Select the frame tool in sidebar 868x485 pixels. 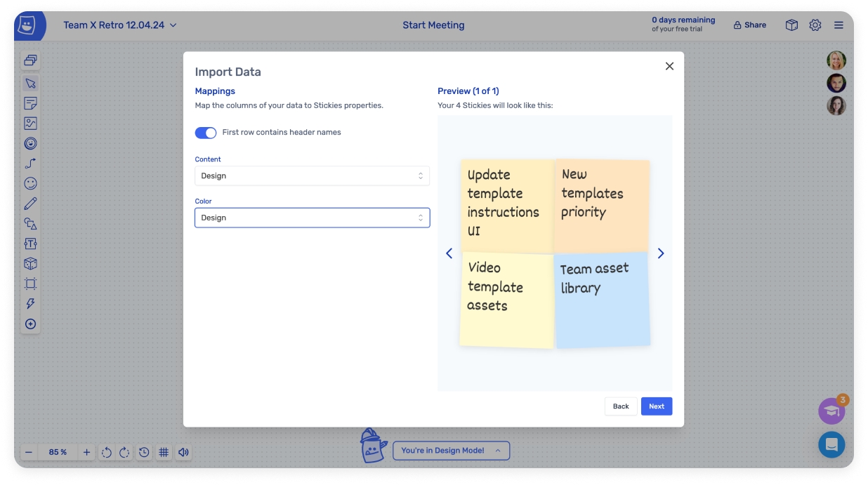[x=30, y=284]
